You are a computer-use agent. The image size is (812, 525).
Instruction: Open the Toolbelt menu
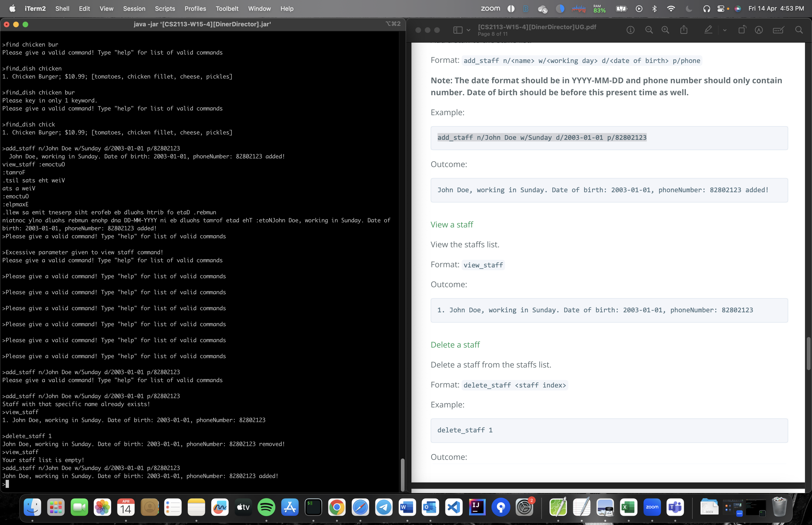[226, 9]
